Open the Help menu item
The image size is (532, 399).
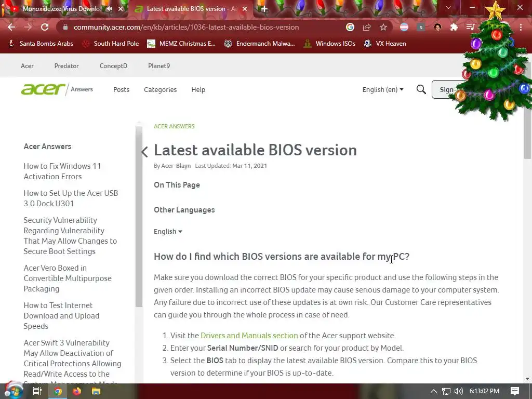coord(198,89)
